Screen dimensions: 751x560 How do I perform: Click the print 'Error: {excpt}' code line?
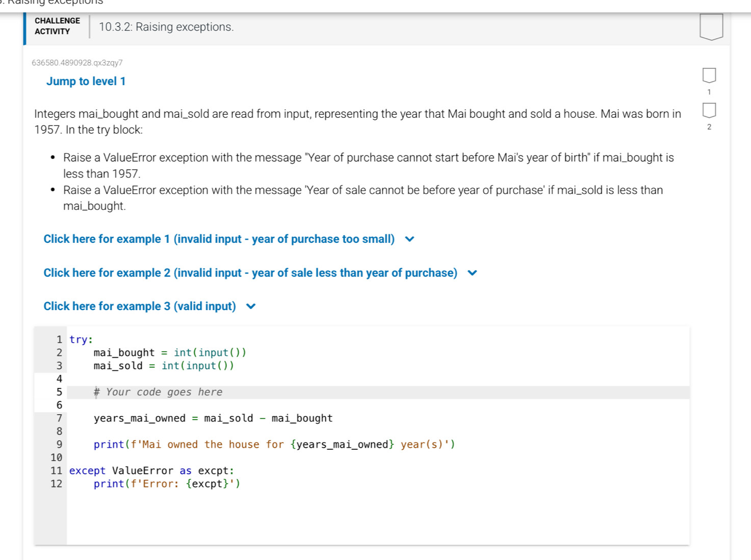click(166, 484)
